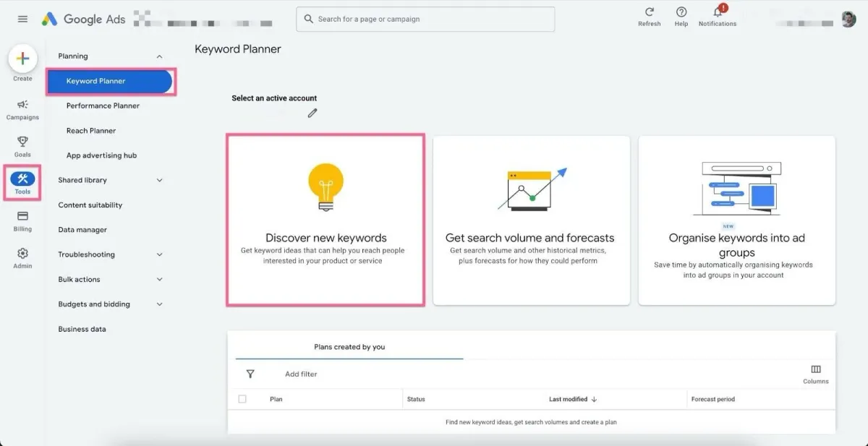Open the Columns selector
The height and width of the screenshot is (446, 868).
[816, 374]
